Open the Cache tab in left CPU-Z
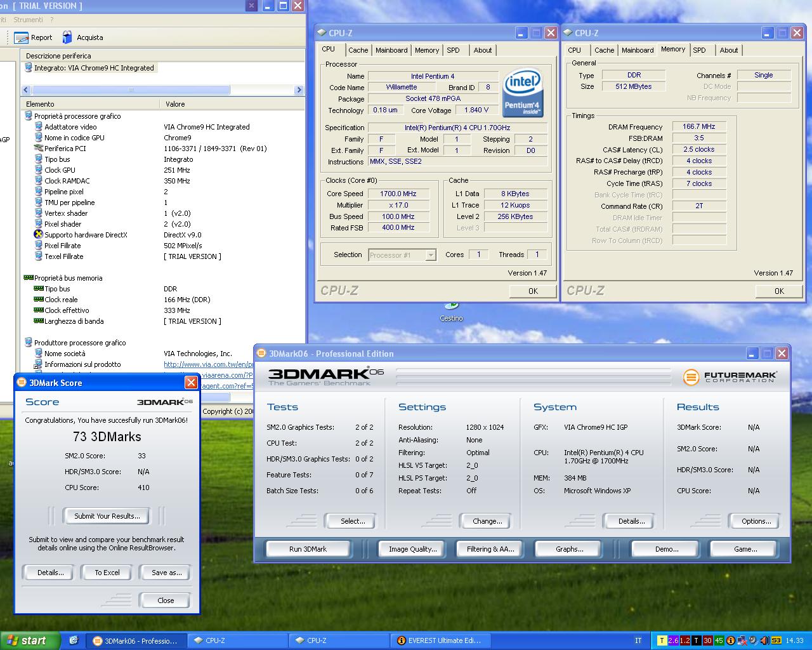 point(358,50)
